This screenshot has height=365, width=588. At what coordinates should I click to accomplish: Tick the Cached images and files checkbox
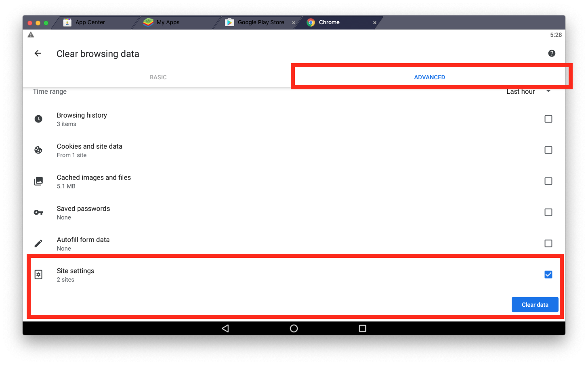point(548,181)
